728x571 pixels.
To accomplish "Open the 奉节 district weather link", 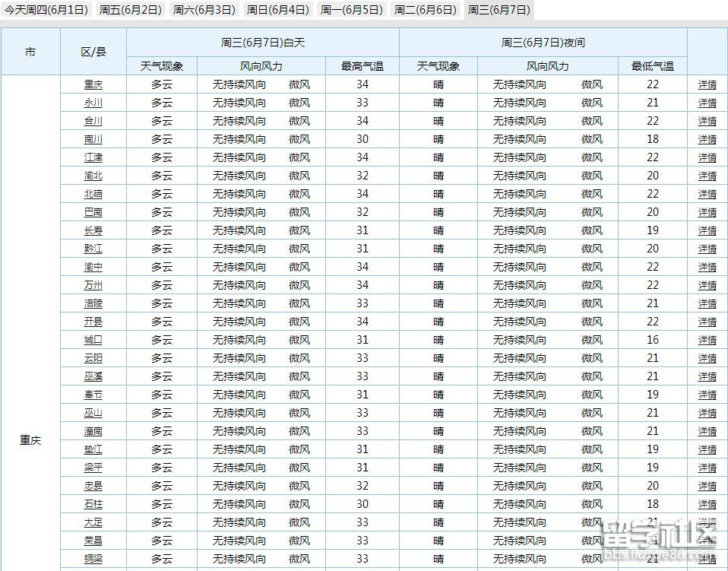I will 93,395.
